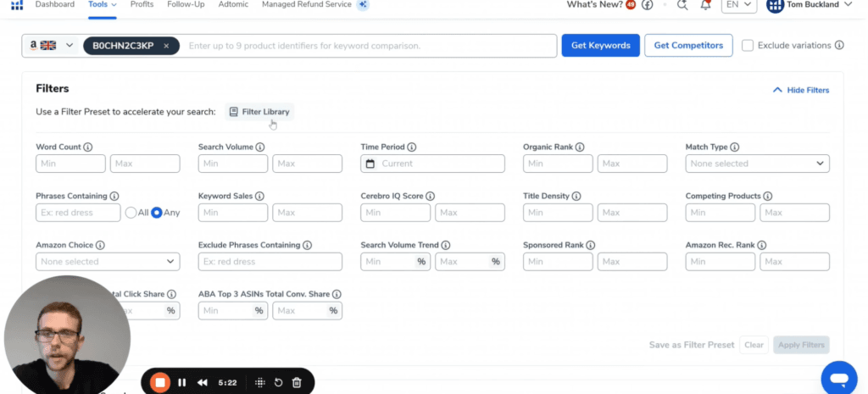This screenshot has height=394, width=868.
Task: Focus the Phrases Containing text field
Action: pos(78,213)
